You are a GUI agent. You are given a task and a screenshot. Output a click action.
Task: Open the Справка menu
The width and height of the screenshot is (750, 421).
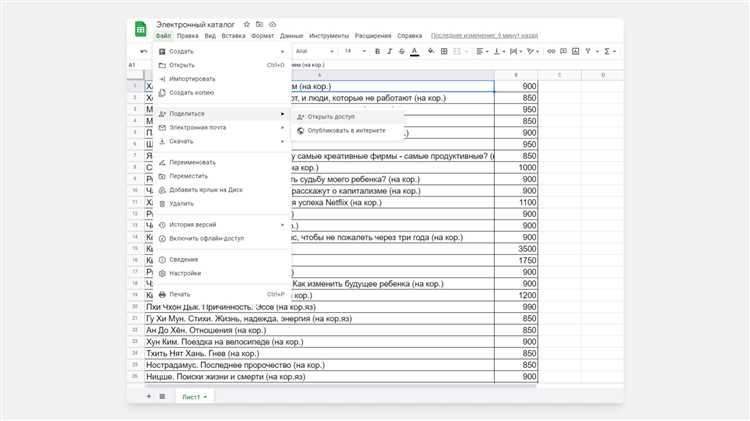[x=409, y=36]
